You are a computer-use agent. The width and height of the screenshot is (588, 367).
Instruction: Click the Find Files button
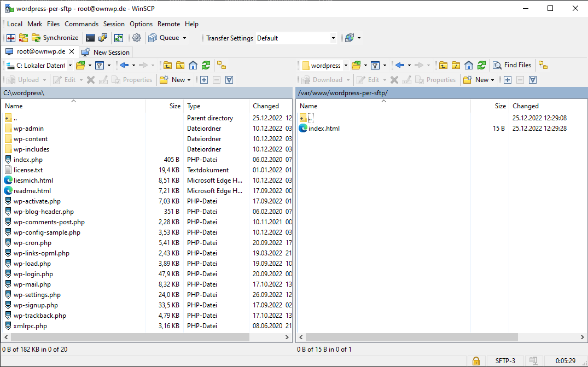point(513,65)
